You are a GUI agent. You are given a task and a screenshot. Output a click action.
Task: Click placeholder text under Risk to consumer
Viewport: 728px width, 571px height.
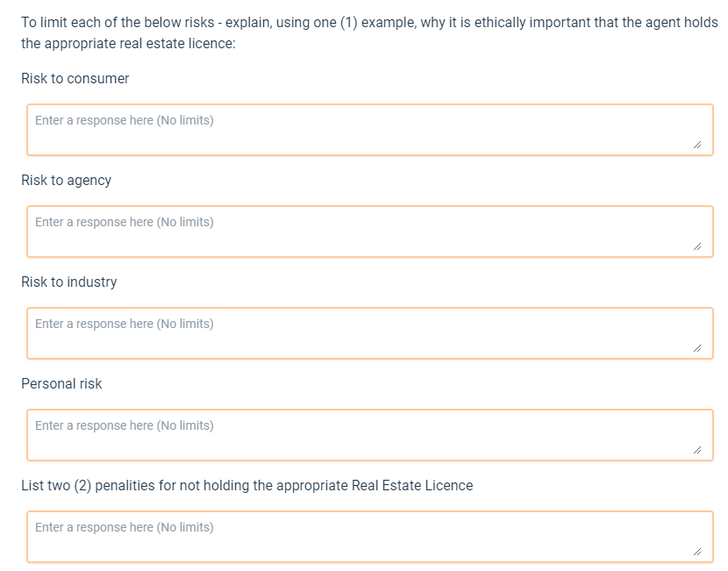tap(125, 120)
